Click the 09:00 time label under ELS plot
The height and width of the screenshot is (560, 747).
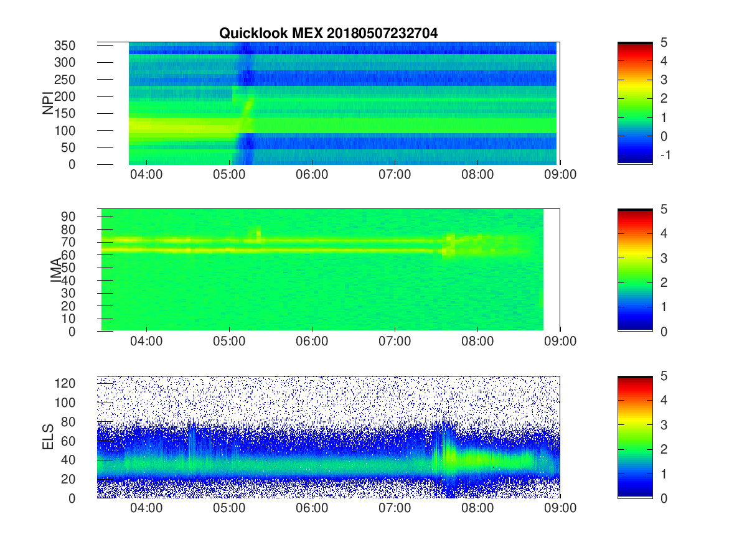point(560,508)
